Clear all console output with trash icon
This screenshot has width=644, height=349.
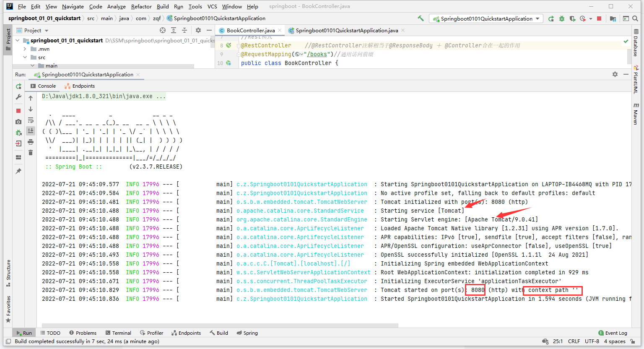pyautogui.click(x=31, y=153)
